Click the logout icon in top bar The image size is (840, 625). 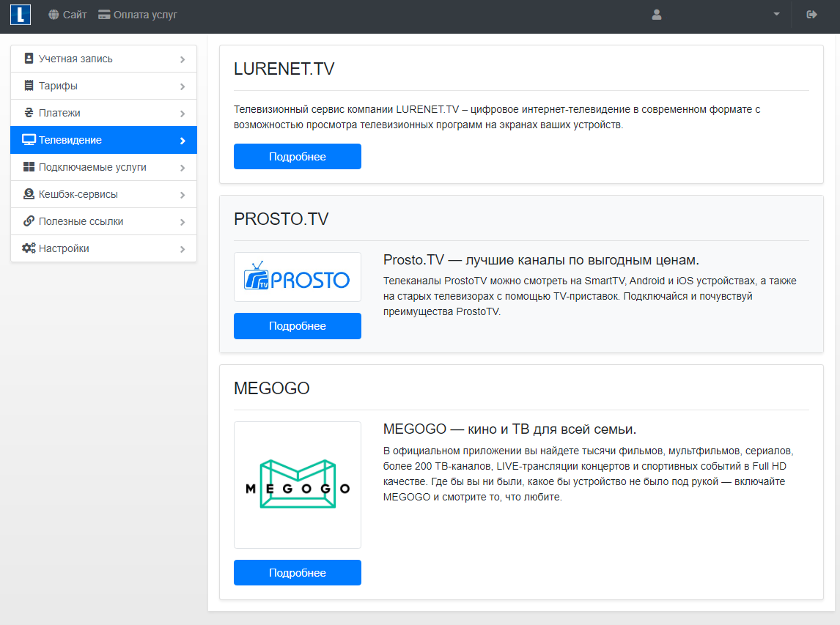(x=811, y=15)
